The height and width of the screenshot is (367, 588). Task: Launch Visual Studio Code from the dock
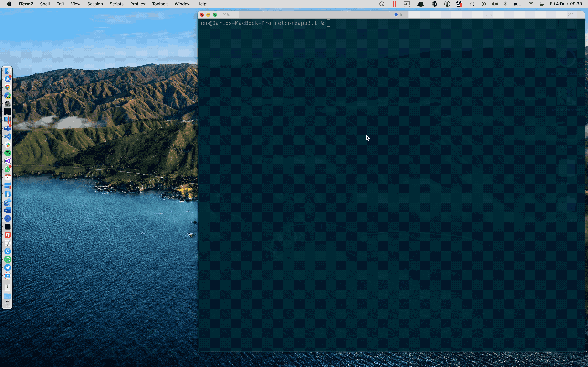tap(8, 136)
